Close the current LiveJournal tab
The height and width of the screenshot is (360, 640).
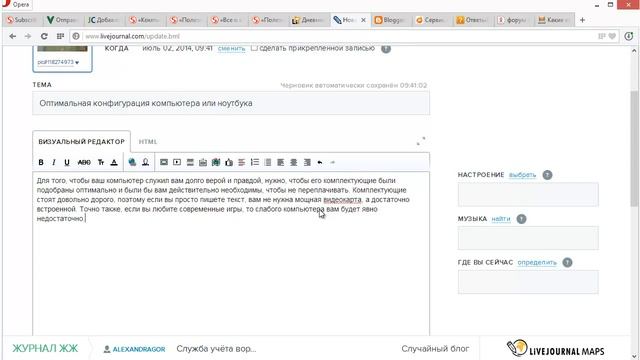363,20
